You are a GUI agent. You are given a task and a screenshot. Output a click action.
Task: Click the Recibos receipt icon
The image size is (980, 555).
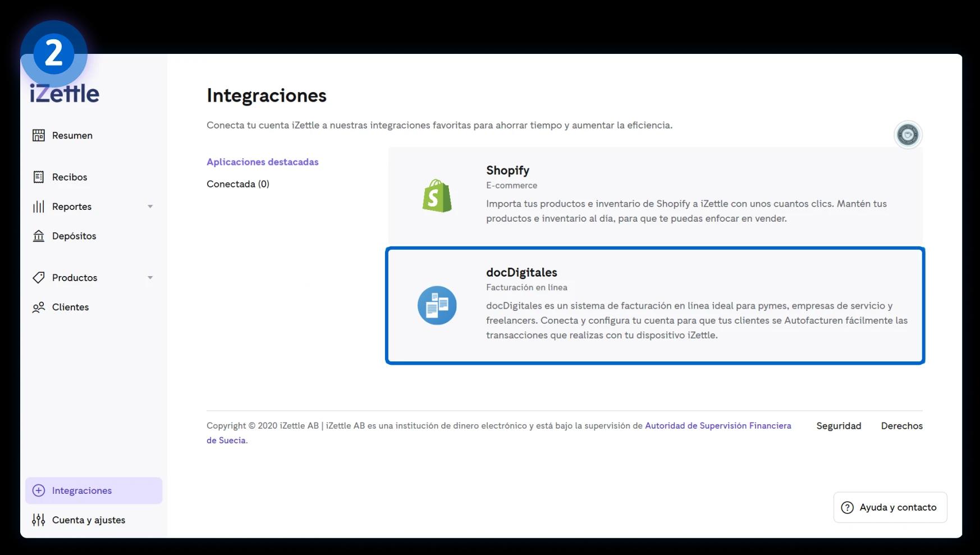tap(39, 177)
